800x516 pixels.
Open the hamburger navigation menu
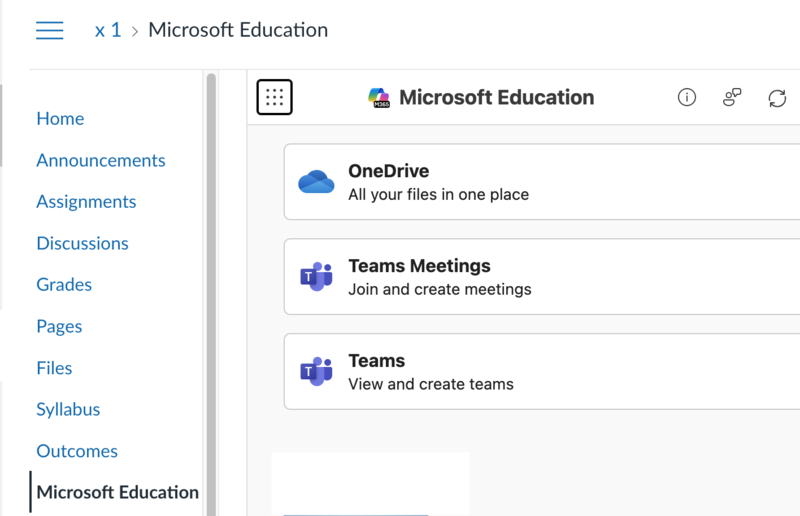(x=50, y=31)
